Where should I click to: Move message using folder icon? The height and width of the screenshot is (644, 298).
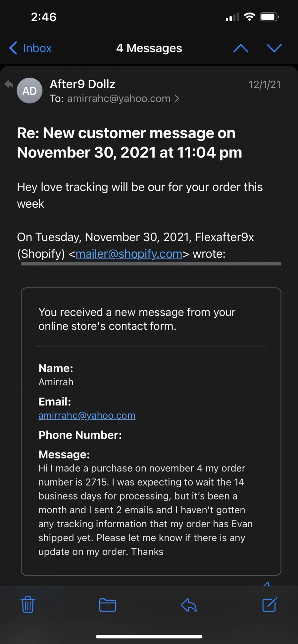coord(108,605)
